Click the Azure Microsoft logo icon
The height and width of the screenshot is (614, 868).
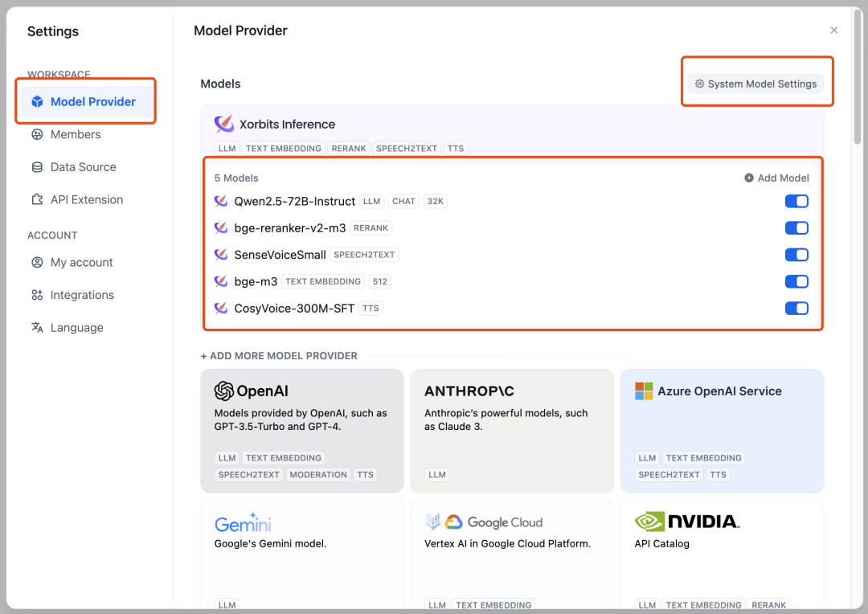tap(644, 391)
